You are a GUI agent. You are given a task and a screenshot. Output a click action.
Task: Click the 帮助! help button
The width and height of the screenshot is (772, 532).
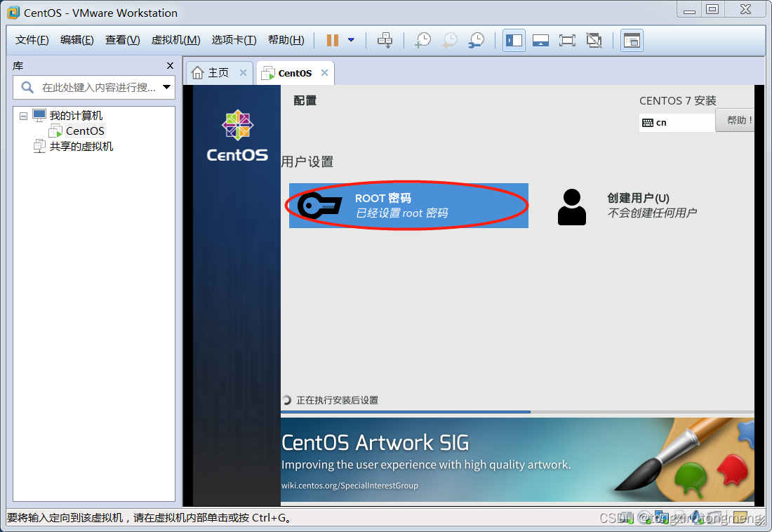736,120
